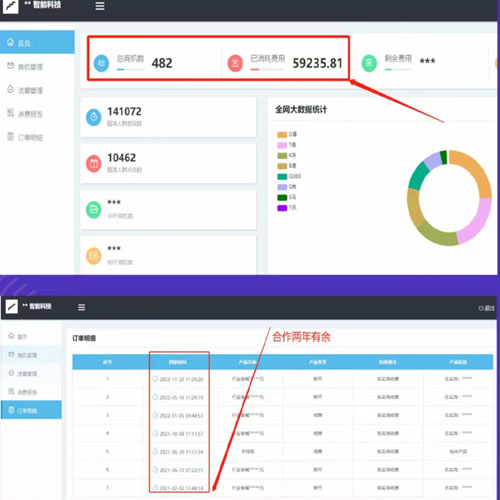Toggle the orange D量 legend entry
The height and width of the screenshot is (500, 500).
[x=287, y=134]
